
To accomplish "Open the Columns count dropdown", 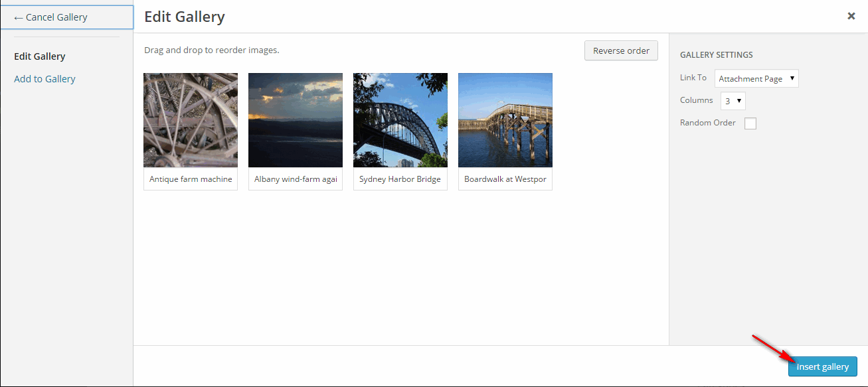I will (733, 101).
